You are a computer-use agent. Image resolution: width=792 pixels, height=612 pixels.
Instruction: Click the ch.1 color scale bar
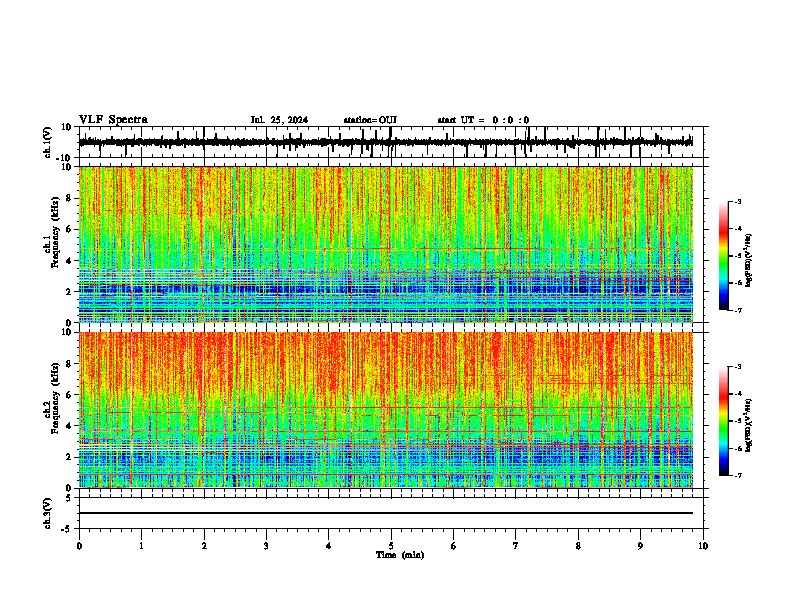(724, 256)
